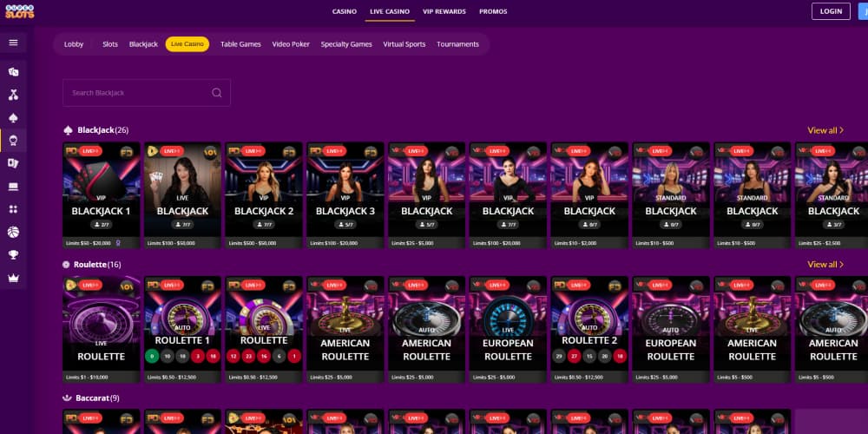The height and width of the screenshot is (434, 868).
Task: Open PROMOS in top navigation
Action: click(493, 11)
